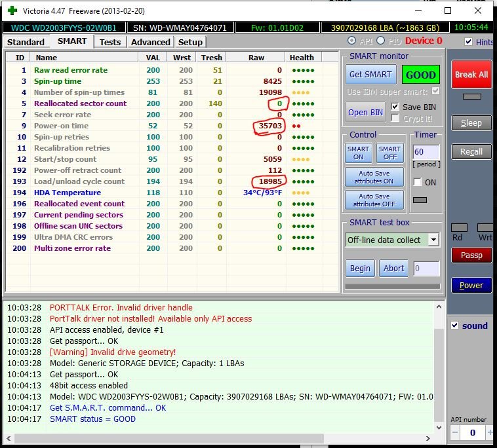Turn SMART ON in Control group
The height and width of the screenshot is (448, 497).
click(358, 153)
